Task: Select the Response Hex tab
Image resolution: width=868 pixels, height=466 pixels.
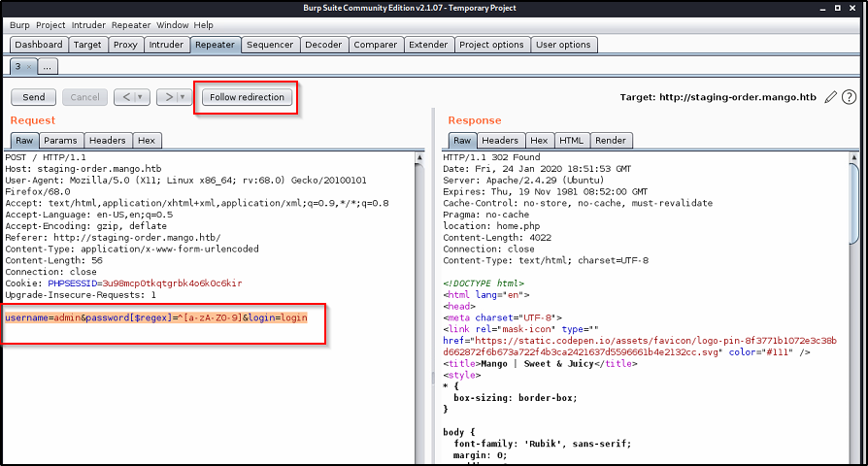Action: [x=539, y=141]
